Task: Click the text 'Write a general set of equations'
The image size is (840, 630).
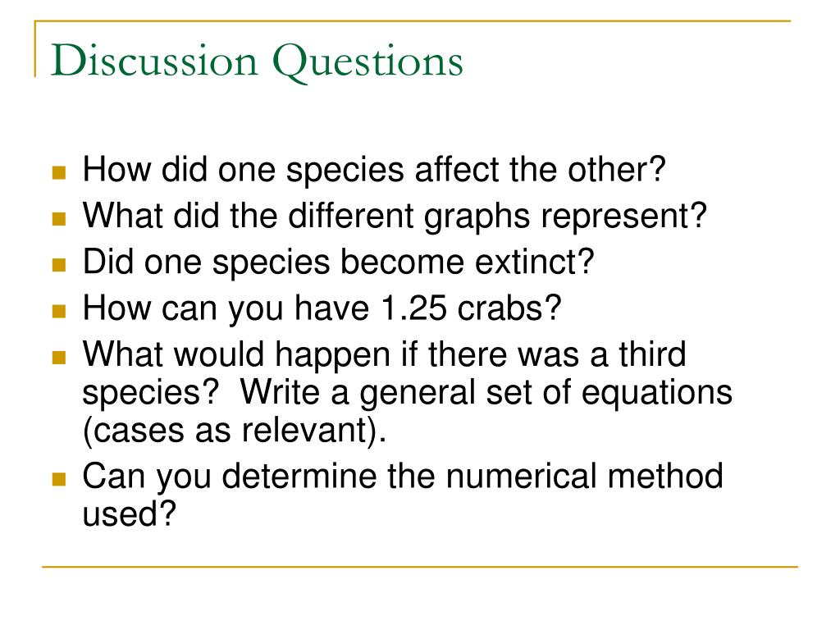Action: click(x=486, y=394)
